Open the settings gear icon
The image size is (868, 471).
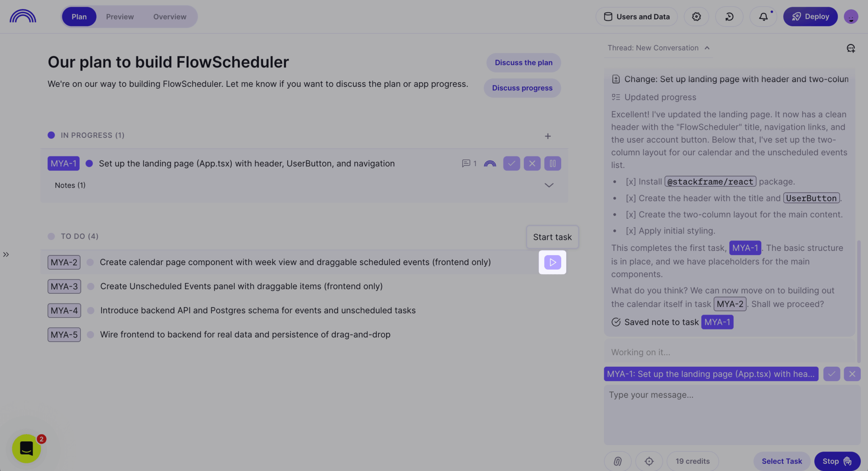click(696, 17)
